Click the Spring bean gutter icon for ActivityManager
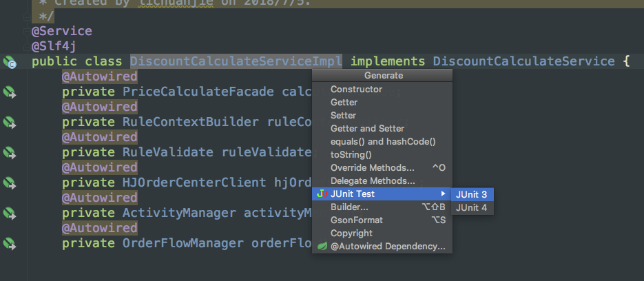Viewport: 644px width, 281px height. point(10,214)
